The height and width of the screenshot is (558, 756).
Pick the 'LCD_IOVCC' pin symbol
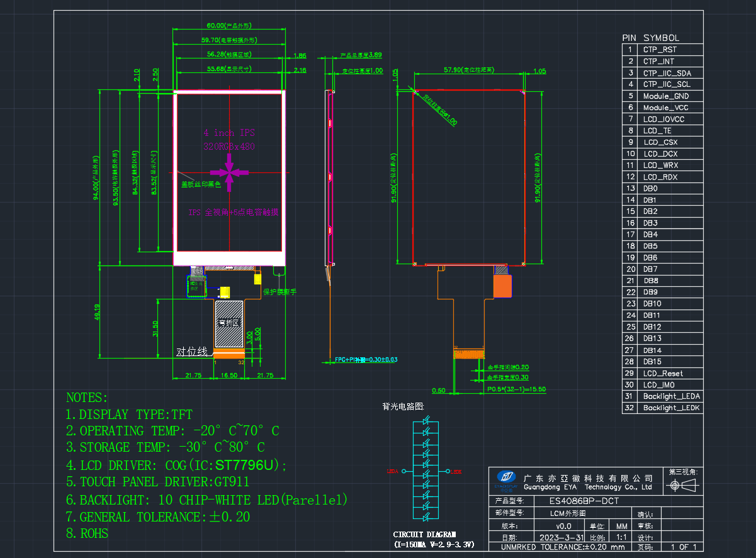point(663,119)
